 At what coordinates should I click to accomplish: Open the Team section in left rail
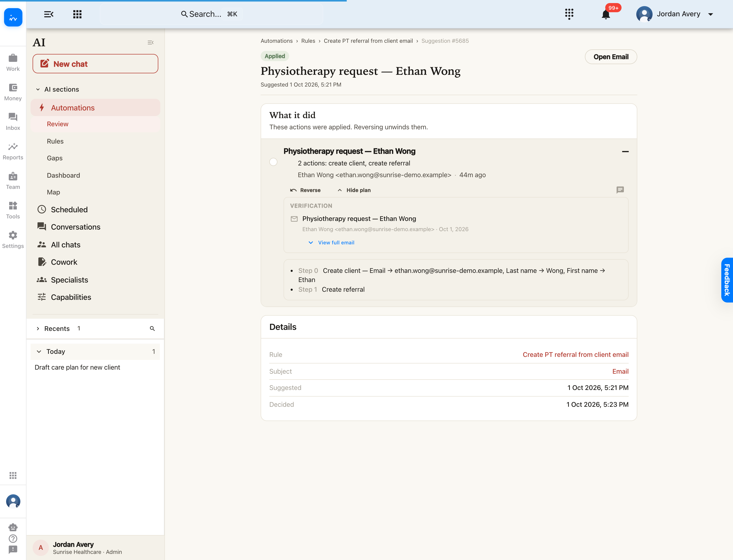point(13,181)
